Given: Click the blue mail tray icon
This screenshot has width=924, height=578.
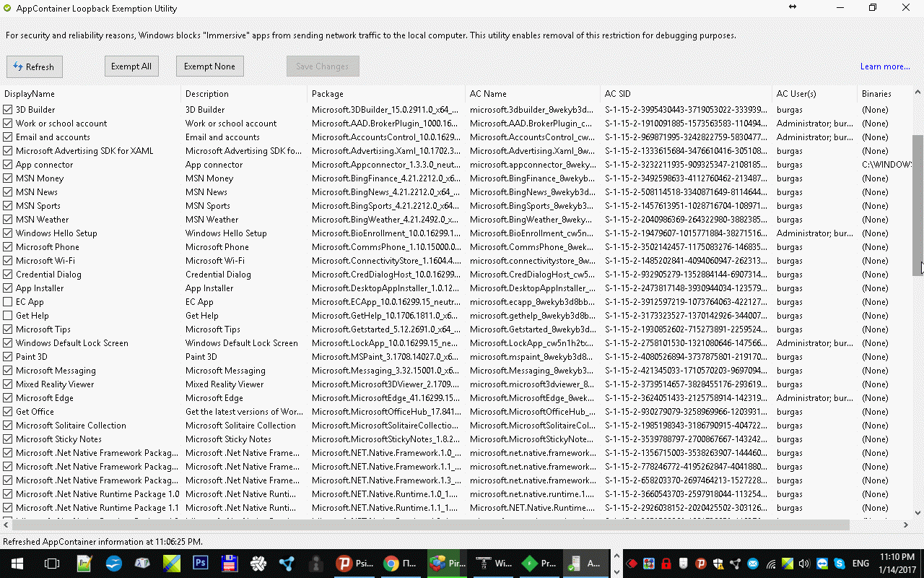Looking at the screenshot, I should pyautogui.click(x=753, y=564).
